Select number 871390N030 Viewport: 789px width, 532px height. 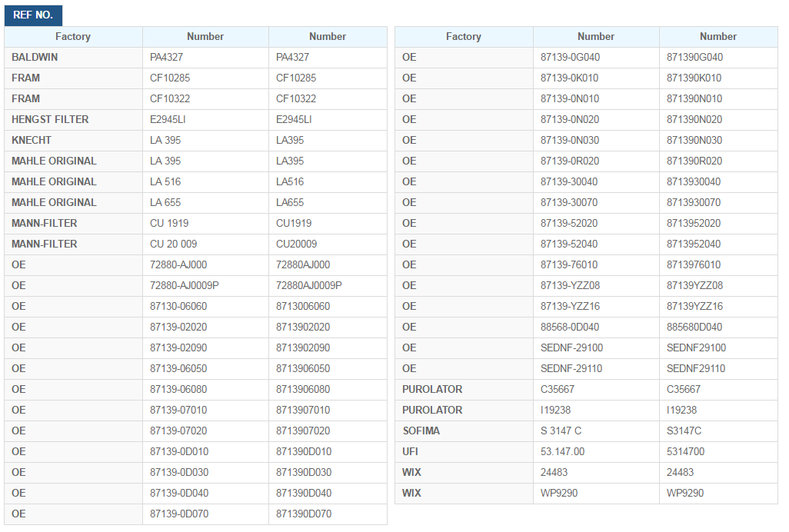695,140
